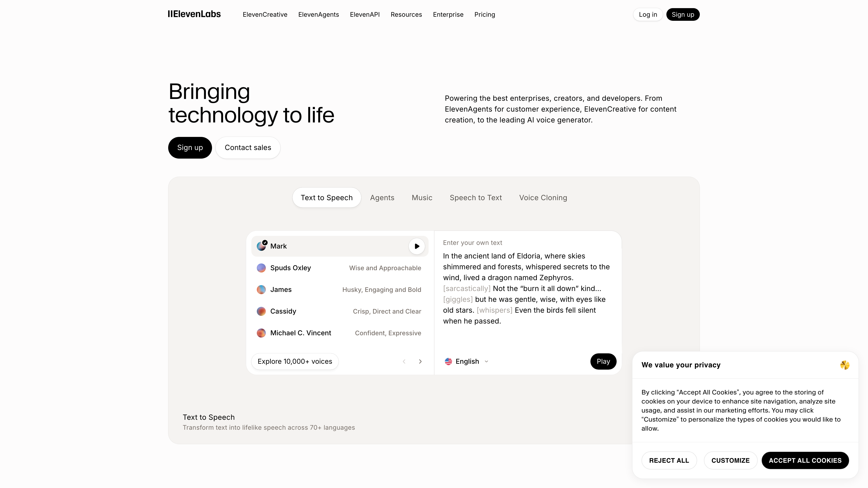Click the Contact sales button

point(248,148)
